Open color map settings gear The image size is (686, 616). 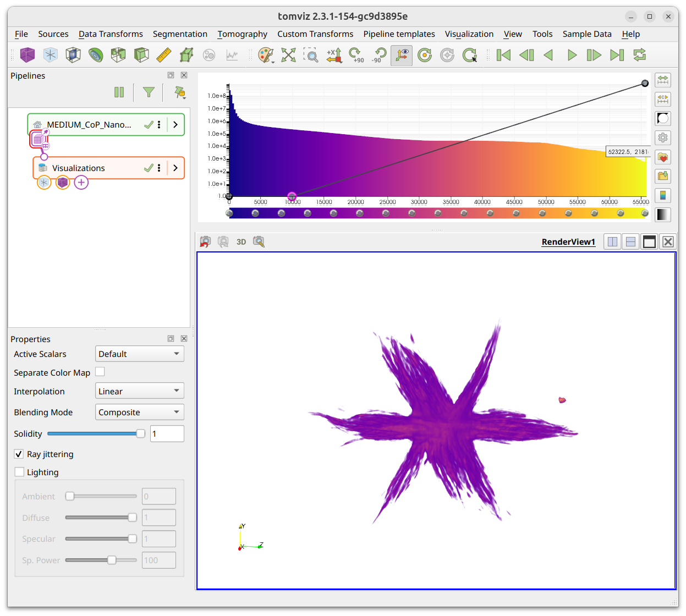pyautogui.click(x=663, y=137)
